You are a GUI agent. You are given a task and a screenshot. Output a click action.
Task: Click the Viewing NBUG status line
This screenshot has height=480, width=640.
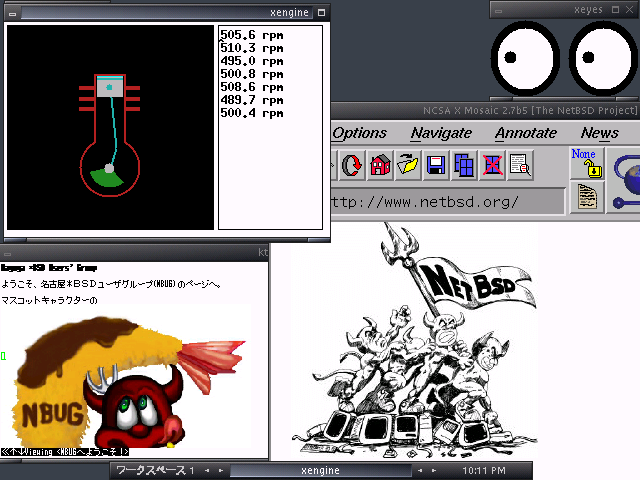click(x=65, y=451)
